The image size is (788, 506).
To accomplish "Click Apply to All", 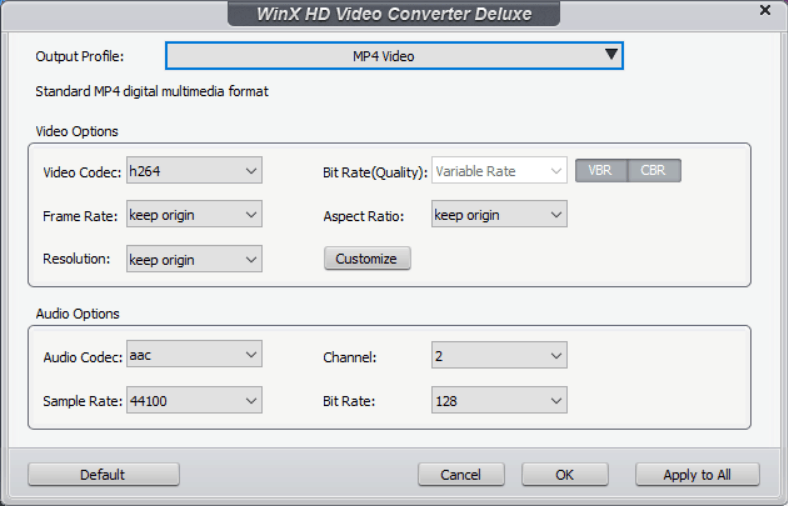I will (x=697, y=474).
